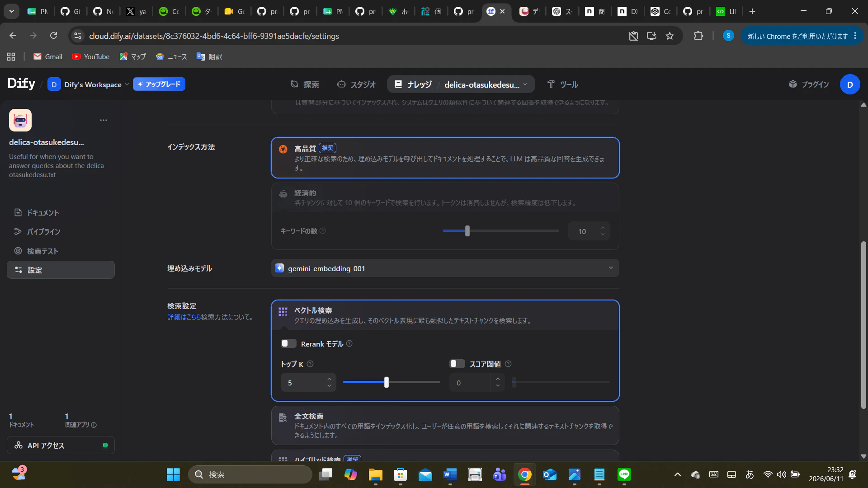Click the キーワードの数 slider handle
Viewport: 868px width, 488px height.
(x=467, y=231)
